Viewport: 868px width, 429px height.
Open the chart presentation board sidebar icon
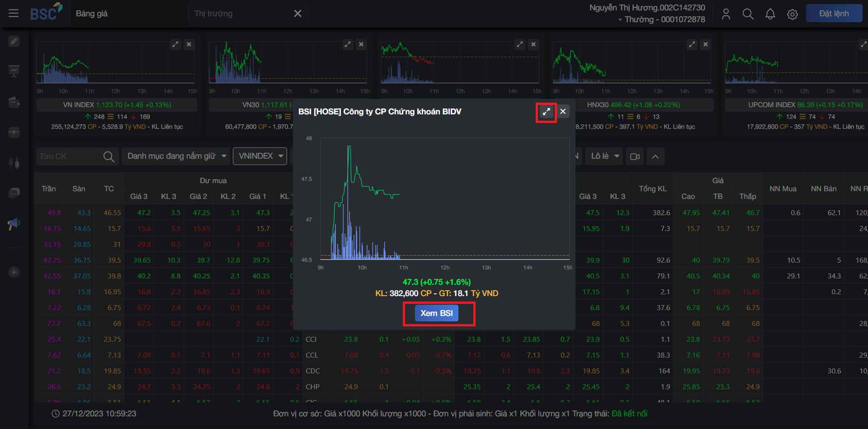(14, 71)
